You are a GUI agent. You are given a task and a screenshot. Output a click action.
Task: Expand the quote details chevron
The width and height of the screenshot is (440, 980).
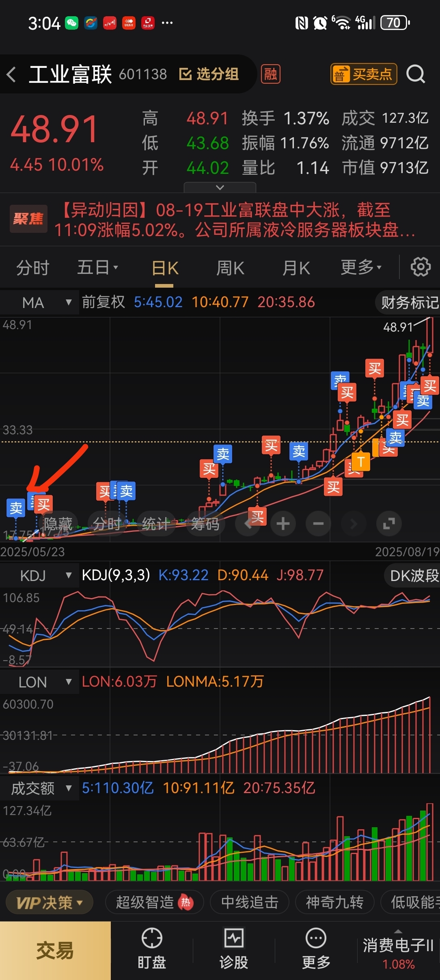[220, 187]
